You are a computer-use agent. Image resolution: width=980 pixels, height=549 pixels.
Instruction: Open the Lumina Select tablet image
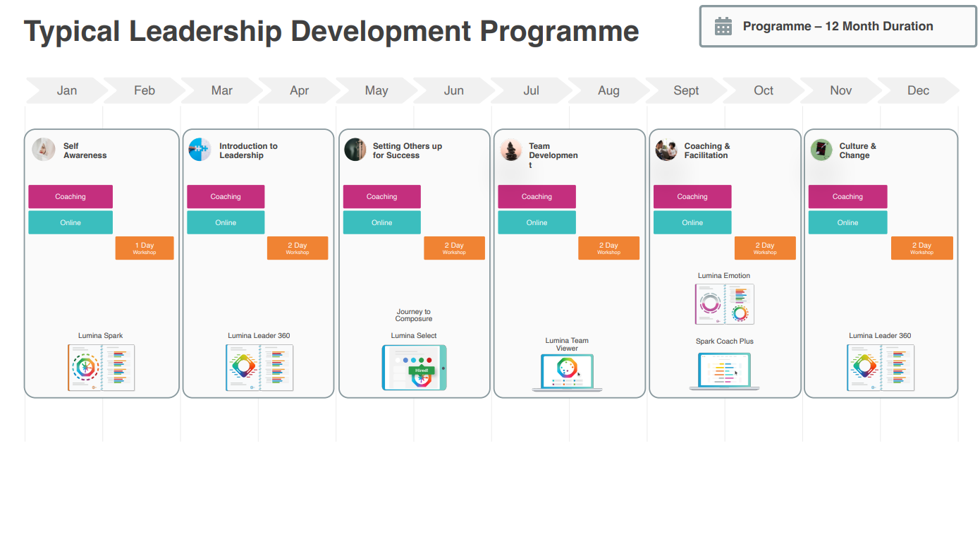414,368
